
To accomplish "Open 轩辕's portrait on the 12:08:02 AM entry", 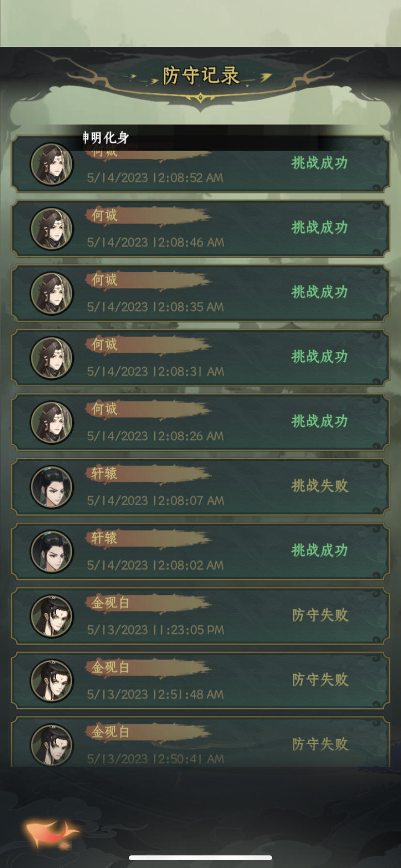I will [52, 552].
